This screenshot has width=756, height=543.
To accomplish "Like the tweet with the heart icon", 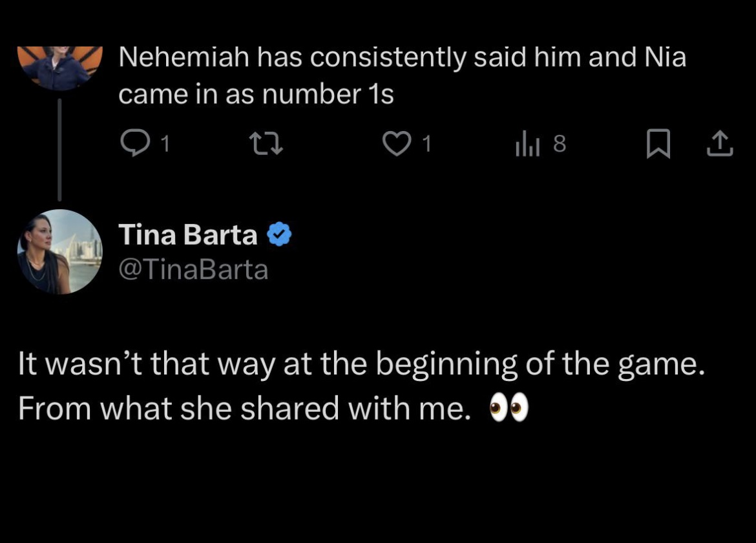I will click(x=396, y=144).
